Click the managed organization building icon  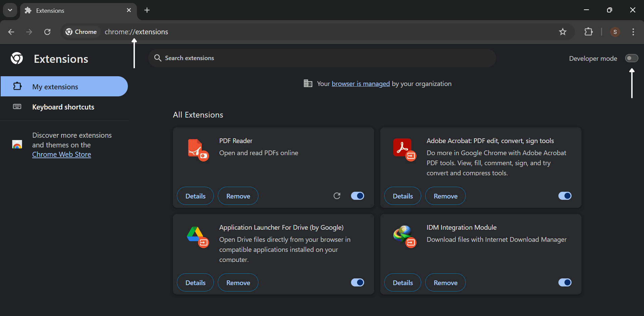308,83
